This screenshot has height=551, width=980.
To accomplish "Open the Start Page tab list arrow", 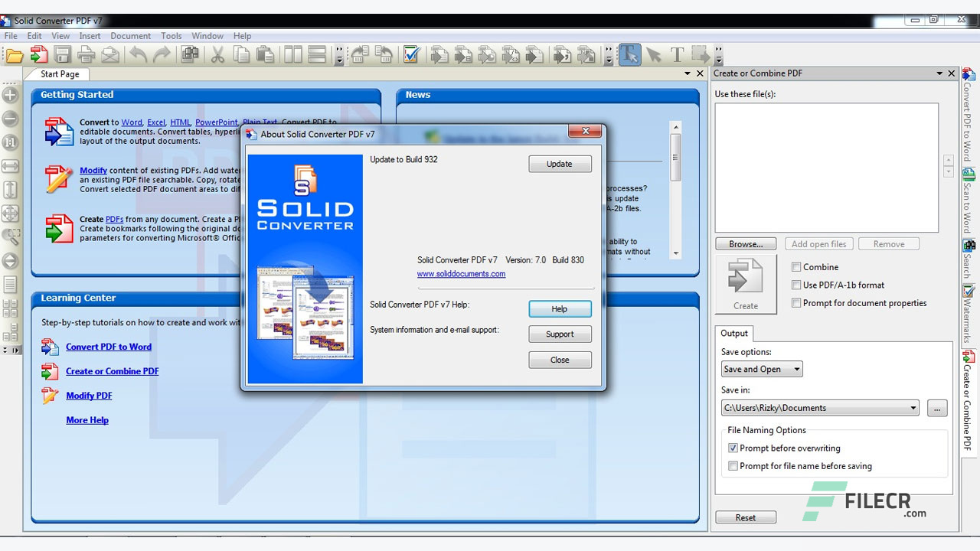I will pyautogui.click(x=688, y=73).
